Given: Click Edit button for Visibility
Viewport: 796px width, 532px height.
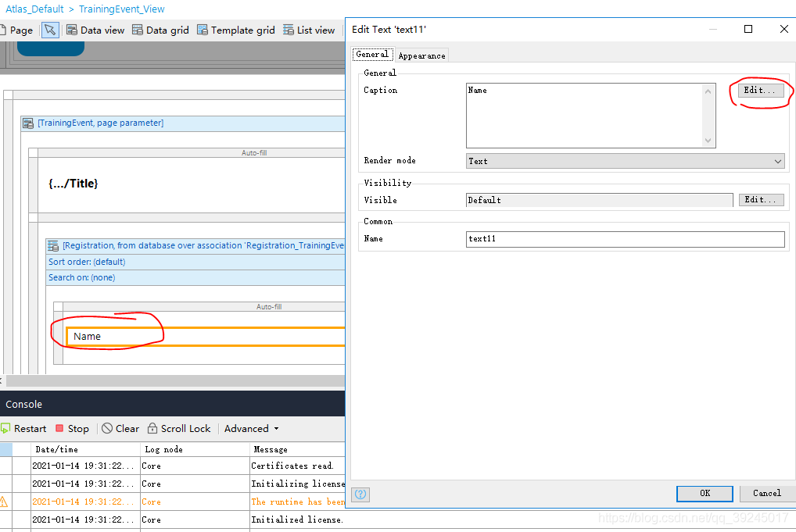Looking at the screenshot, I should tap(761, 200).
